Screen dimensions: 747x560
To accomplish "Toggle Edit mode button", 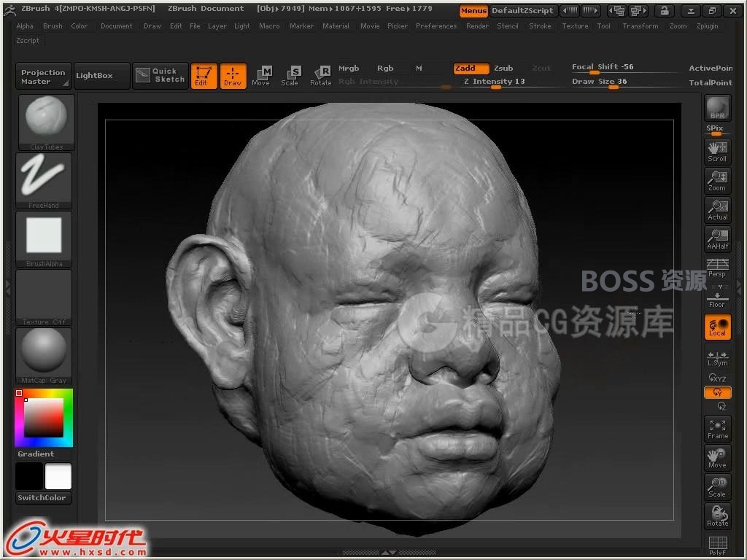I will coord(204,76).
